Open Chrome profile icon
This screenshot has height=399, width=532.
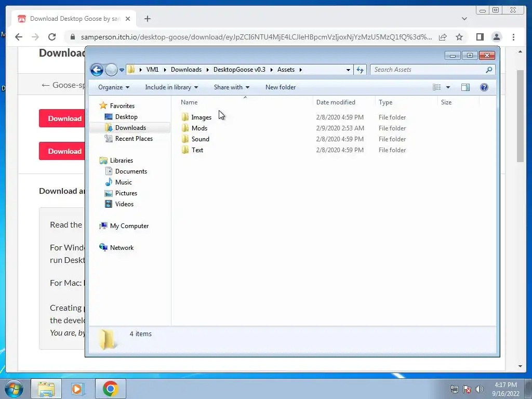[497, 37]
